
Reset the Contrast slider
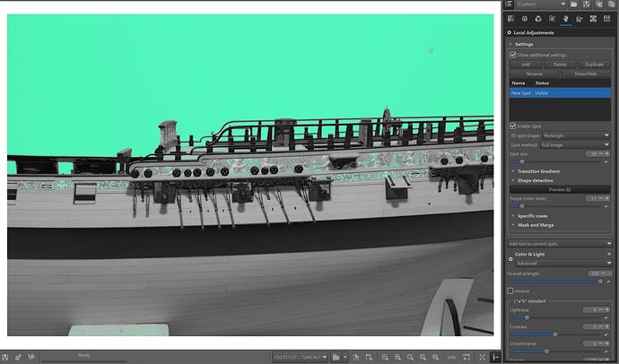click(x=606, y=334)
